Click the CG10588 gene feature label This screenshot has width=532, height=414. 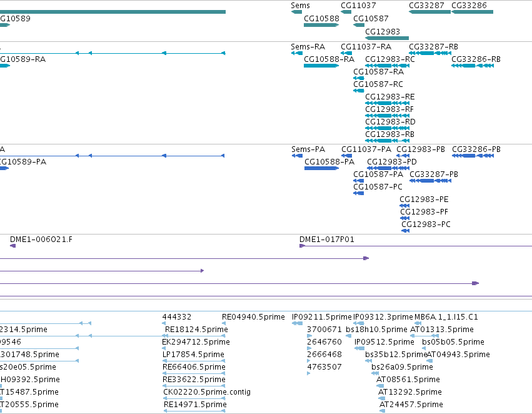pos(321,19)
